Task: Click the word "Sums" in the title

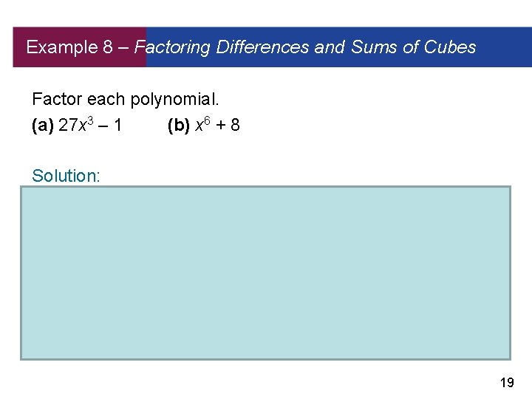Action: point(374,47)
